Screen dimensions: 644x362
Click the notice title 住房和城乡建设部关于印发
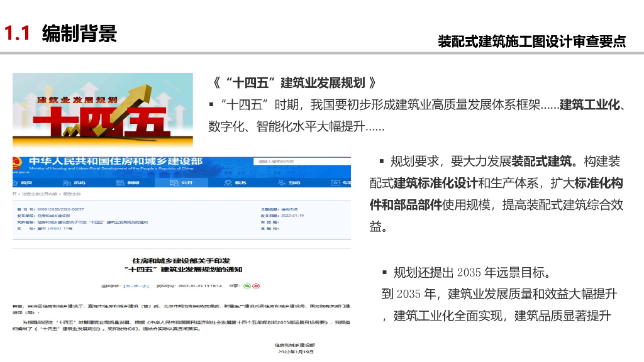182,260
